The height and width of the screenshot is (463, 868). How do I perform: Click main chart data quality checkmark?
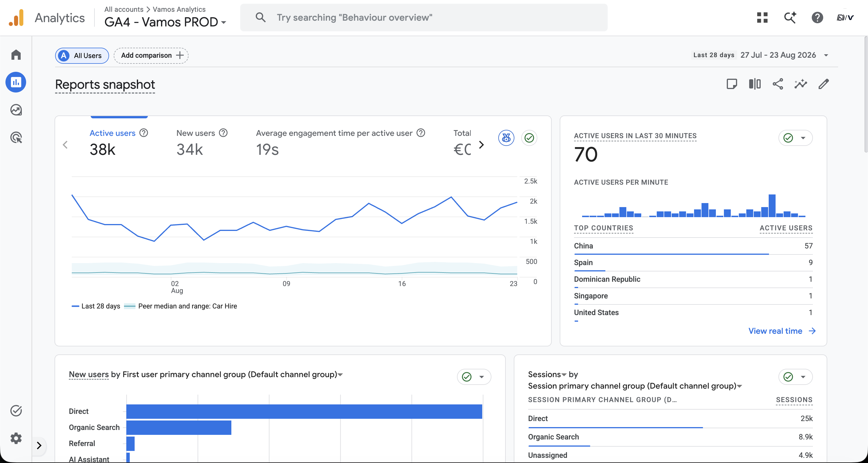[x=529, y=138]
